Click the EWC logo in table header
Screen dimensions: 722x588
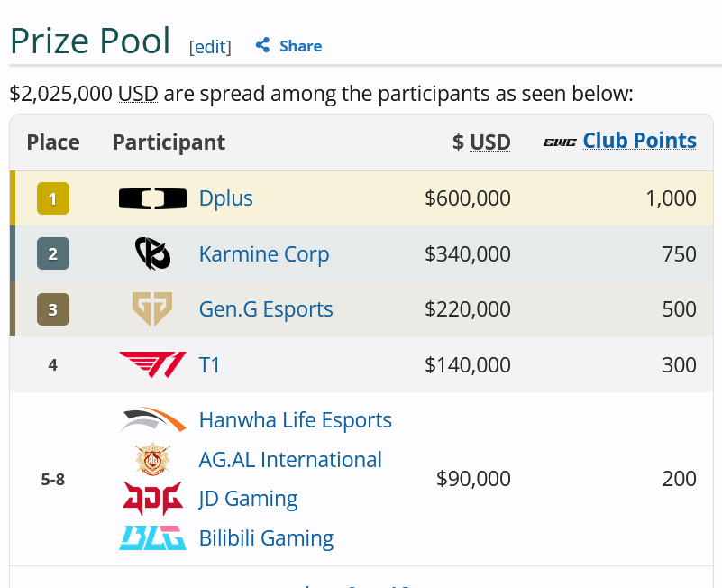tap(560, 142)
